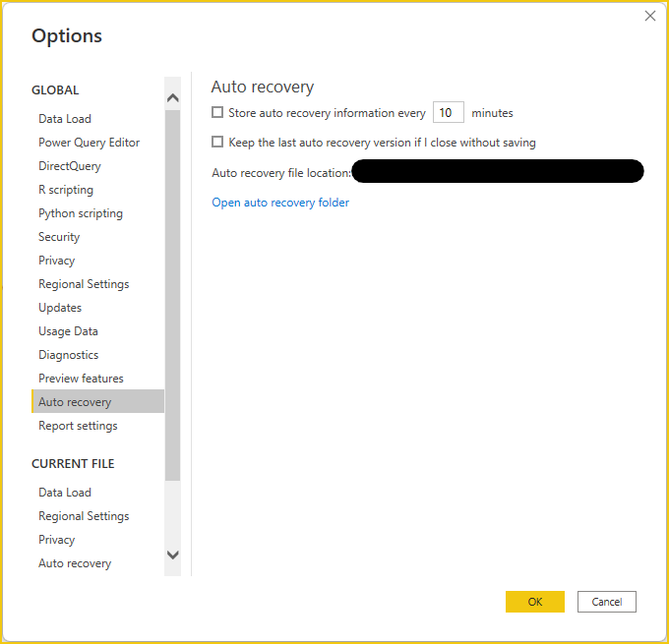
Task: Click the Cancel button
Action: (607, 602)
